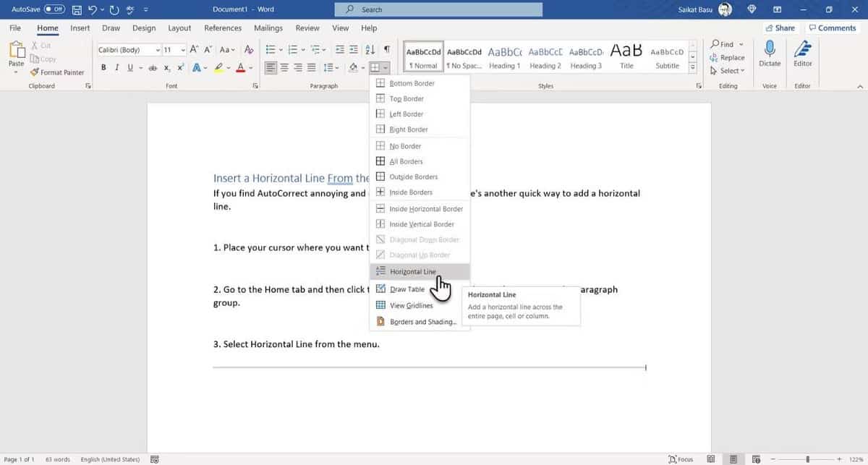Select the Format Painter tool
Image resolution: width=868 pixels, height=465 pixels.
pyautogui.click(x=56, y=72)
